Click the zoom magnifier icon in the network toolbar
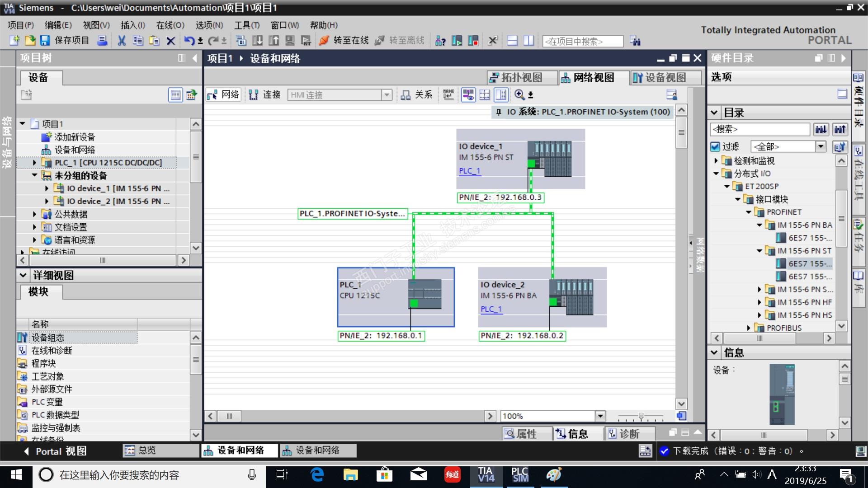The height and width of the screenshot is (488, 868). point(519,95)
